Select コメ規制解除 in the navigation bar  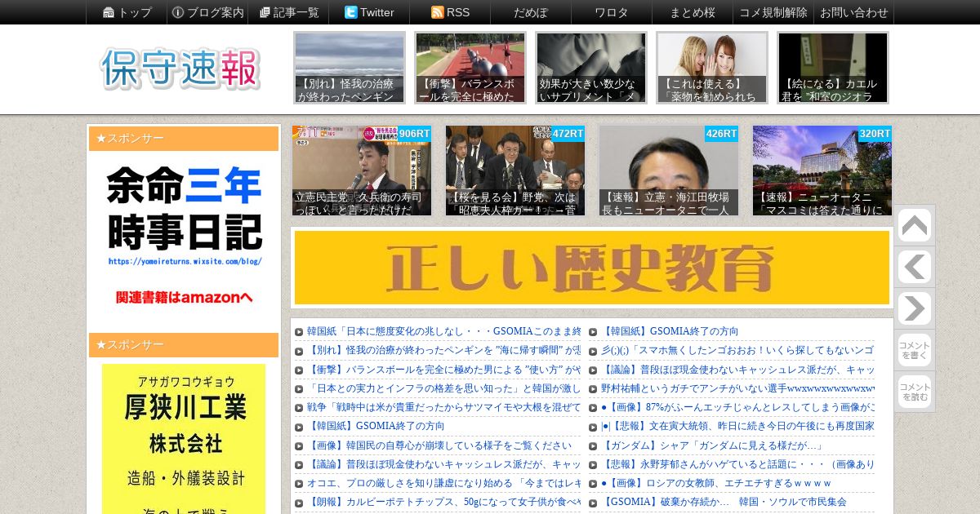[x=773, y=12]
